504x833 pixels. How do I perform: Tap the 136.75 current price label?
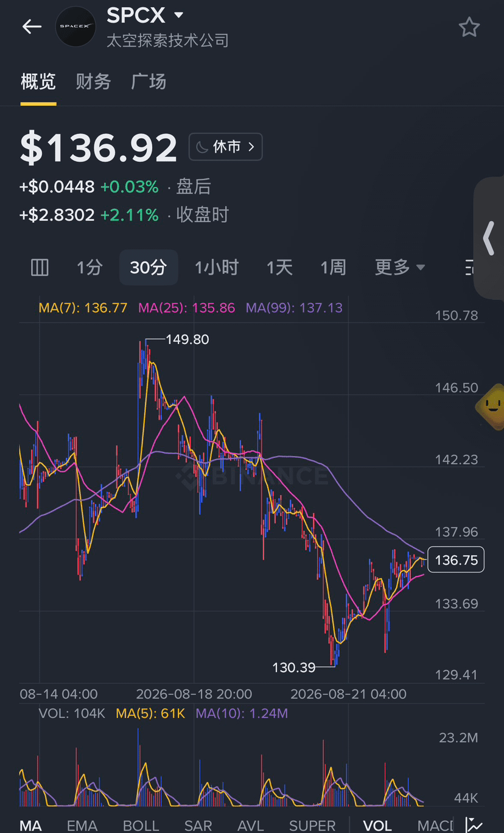[x=456, y=560]
